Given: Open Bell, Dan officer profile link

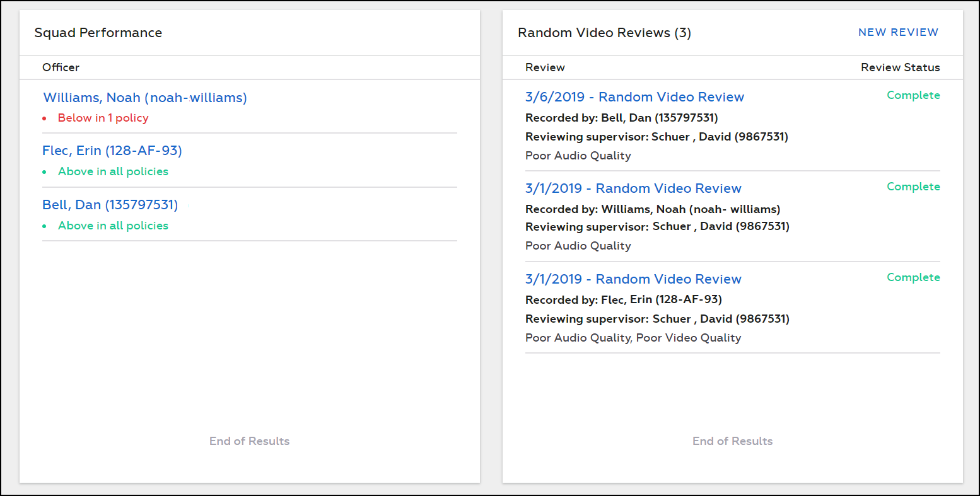Looking at the screenshot, I should tap(110, 205).
